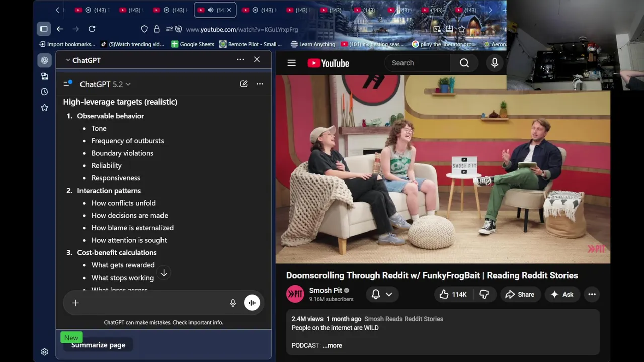Expand notification options chevron beside bell

(x=389, y=294)
